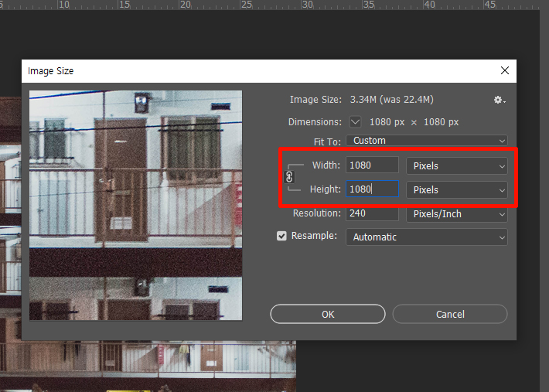
Task: Click the Resolution input field
Action: (x=372, y=213)
